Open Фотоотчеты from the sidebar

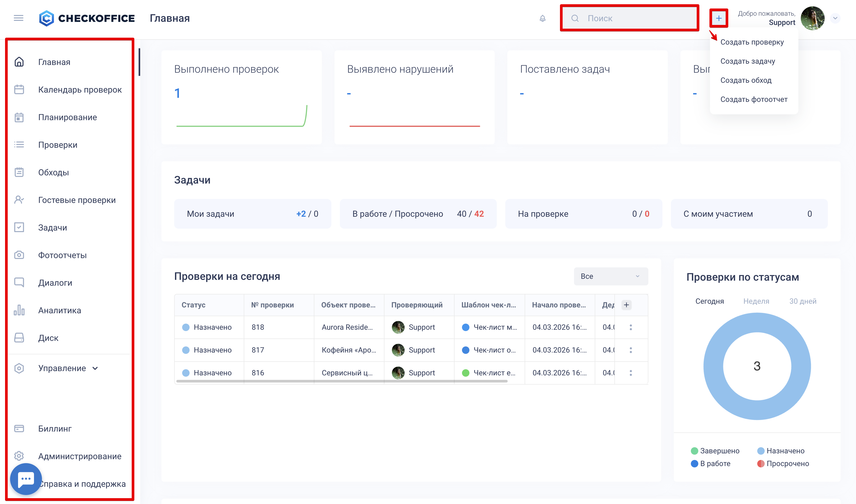[62, 255]
